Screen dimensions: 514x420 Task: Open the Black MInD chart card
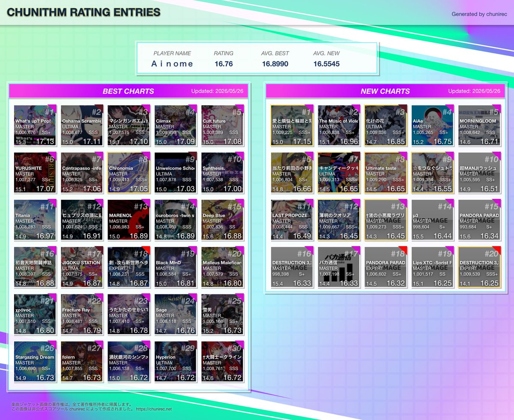point(176,267)
